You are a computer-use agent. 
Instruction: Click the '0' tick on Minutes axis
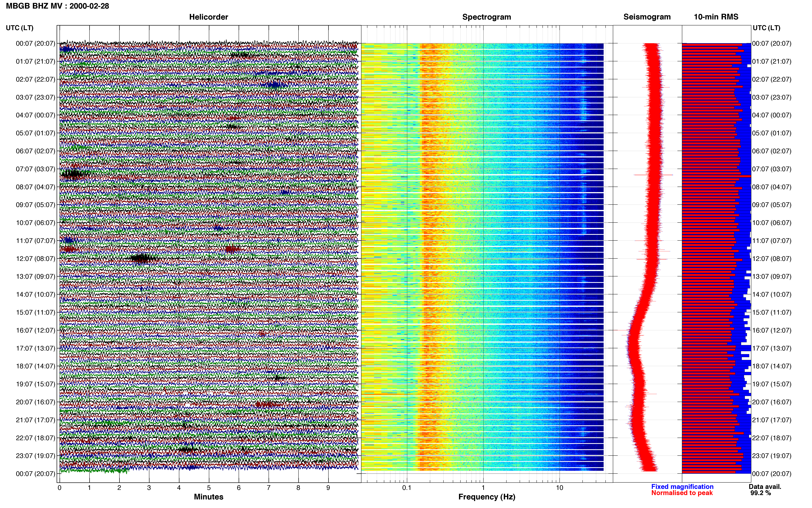(59, 487)
